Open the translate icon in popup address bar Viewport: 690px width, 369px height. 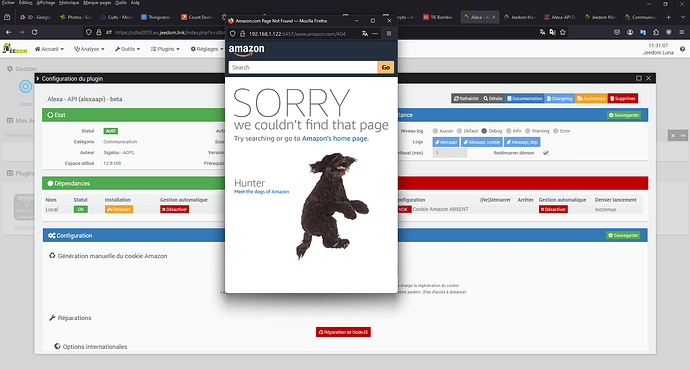[x=365, y=33]
